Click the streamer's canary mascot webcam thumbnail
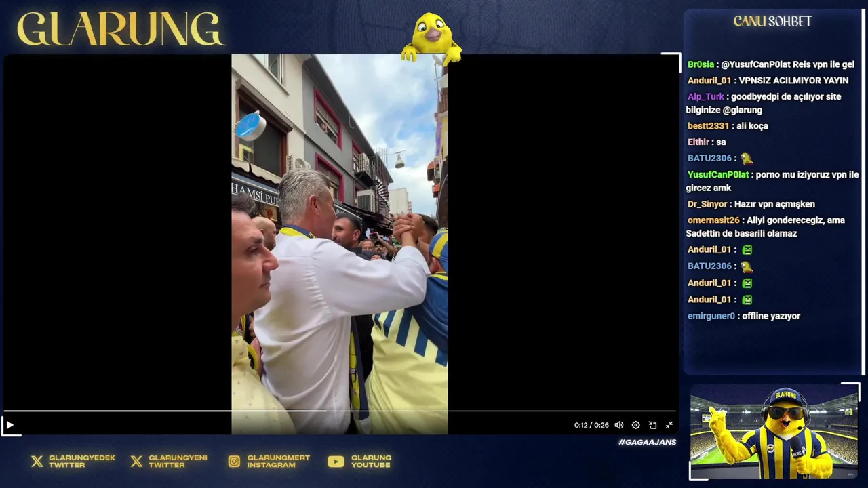This screenshot has width=868, height=488. (x=774, y=432)
